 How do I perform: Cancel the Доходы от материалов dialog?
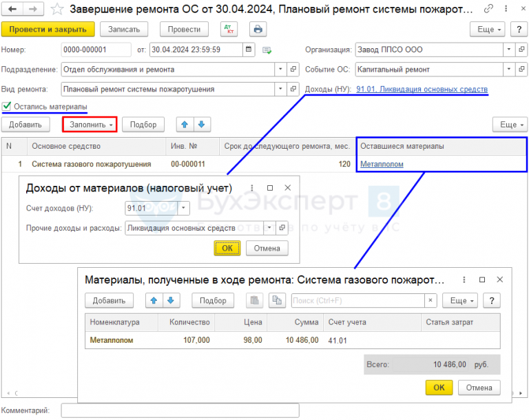(267, 249)
